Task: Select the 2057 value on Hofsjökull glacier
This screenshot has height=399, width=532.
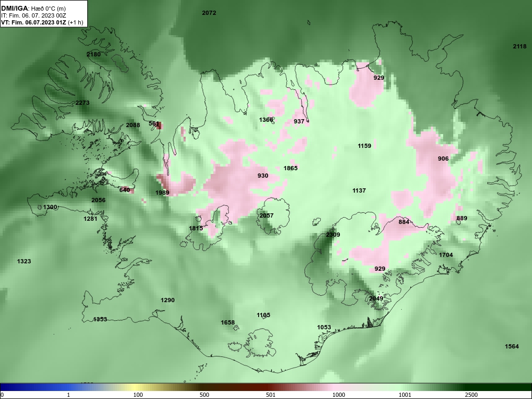Action: [x=267, y=215]
